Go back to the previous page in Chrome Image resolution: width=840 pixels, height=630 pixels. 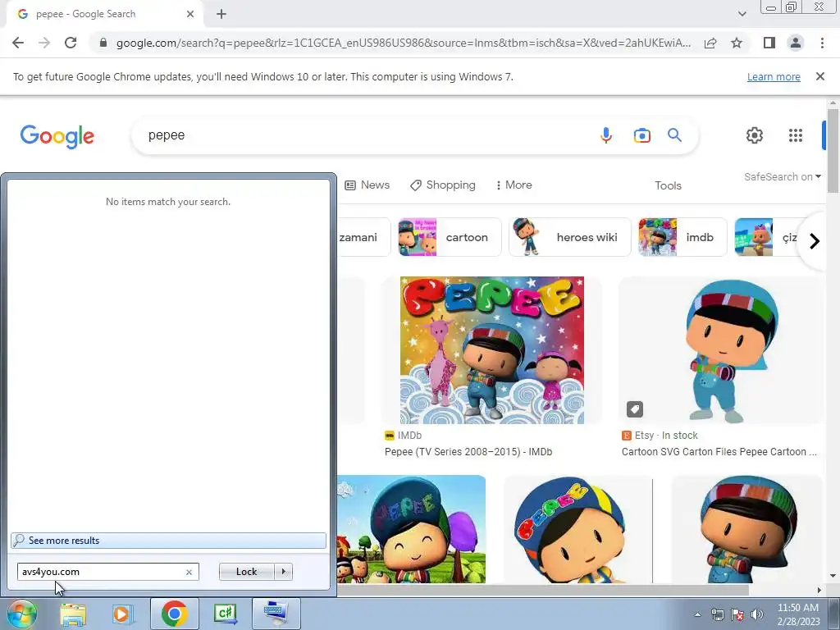tap(18, 43)
